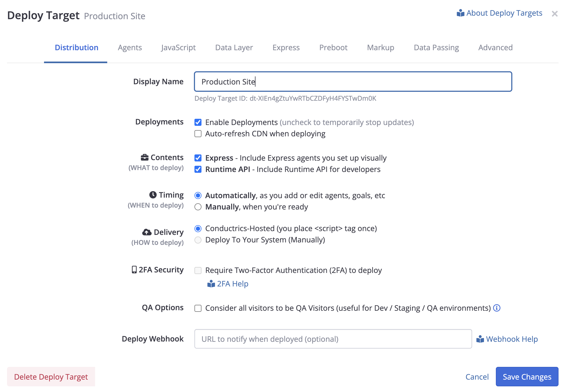
Task: Select Manually timing radio option
Action: [x=198, y=207]
